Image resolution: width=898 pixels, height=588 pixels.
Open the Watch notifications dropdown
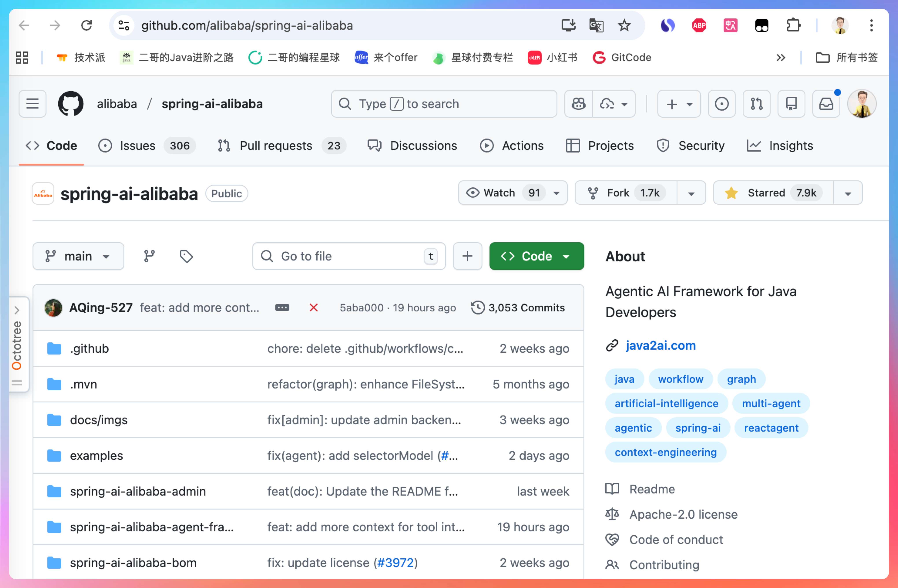coord(512,193)
